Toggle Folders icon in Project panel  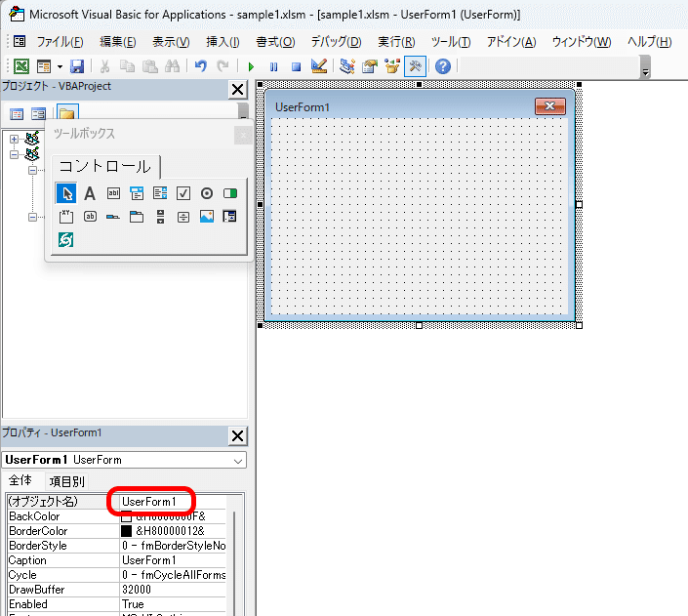pyautogui.click(x=67, y=113)
